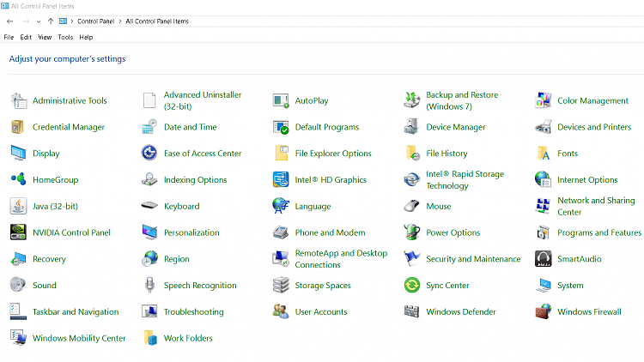Click the Credential Manager safe icon
Viewport: 644px width, 362px height.
click(18, 127)
